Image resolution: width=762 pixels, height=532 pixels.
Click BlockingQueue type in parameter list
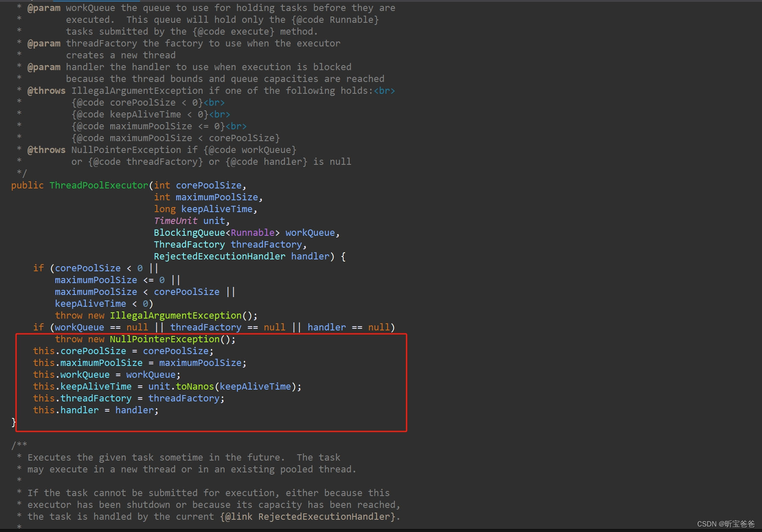(189, 233)
